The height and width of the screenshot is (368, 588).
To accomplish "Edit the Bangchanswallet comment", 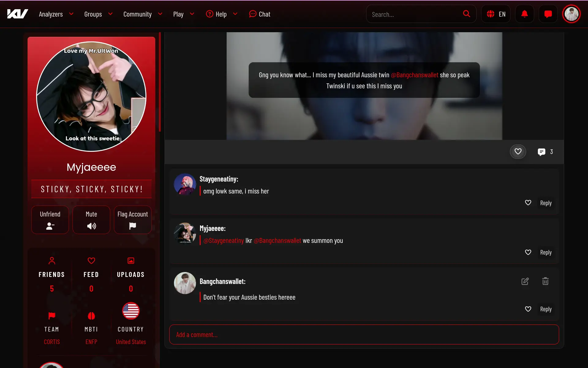I will [525, 281].
